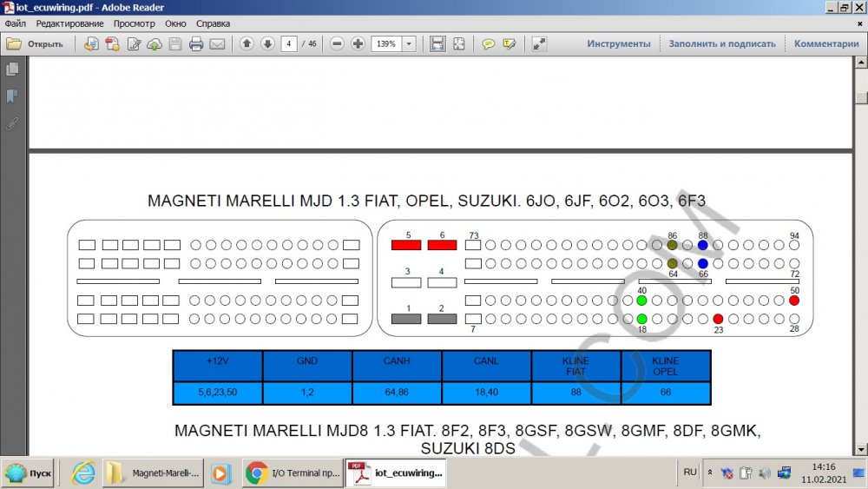Click the Send by email envelope icon
The width and height of the screenshot is (868, 489).
[217, 43]
